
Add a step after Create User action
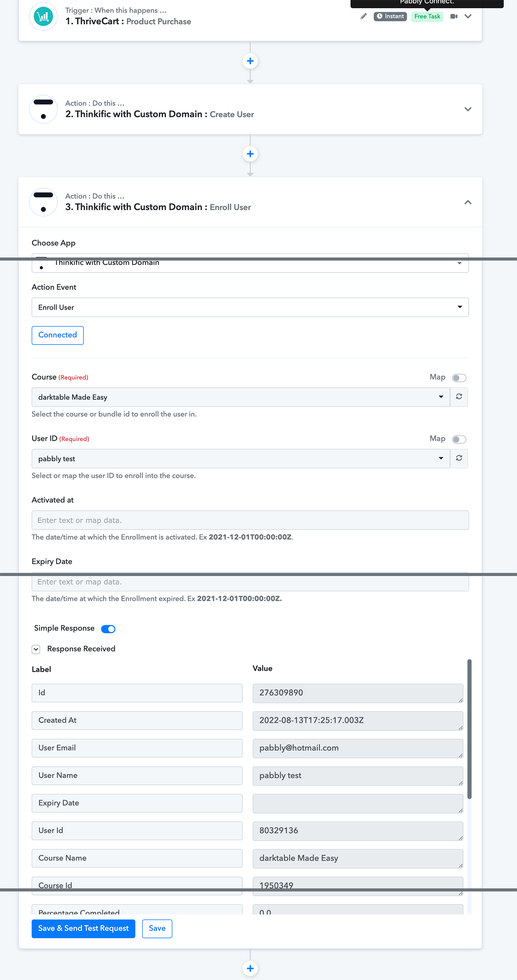click(250, 154)
